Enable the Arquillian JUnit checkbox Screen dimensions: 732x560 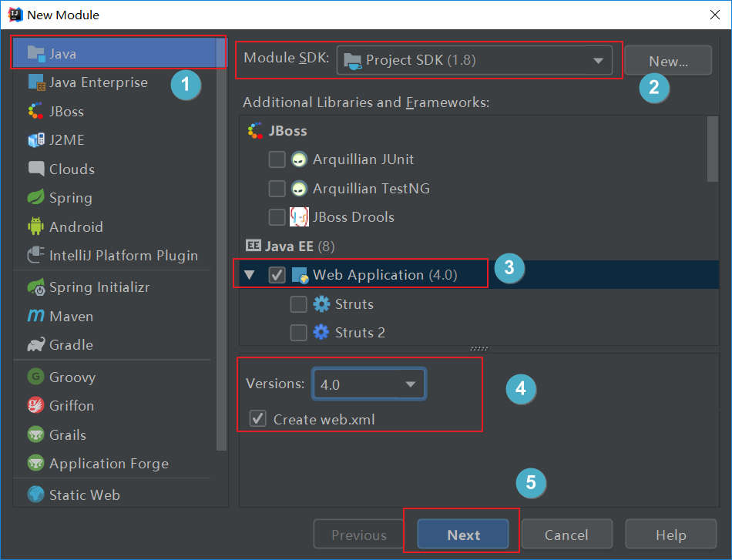pyautogui.click(x=277, y=159)
